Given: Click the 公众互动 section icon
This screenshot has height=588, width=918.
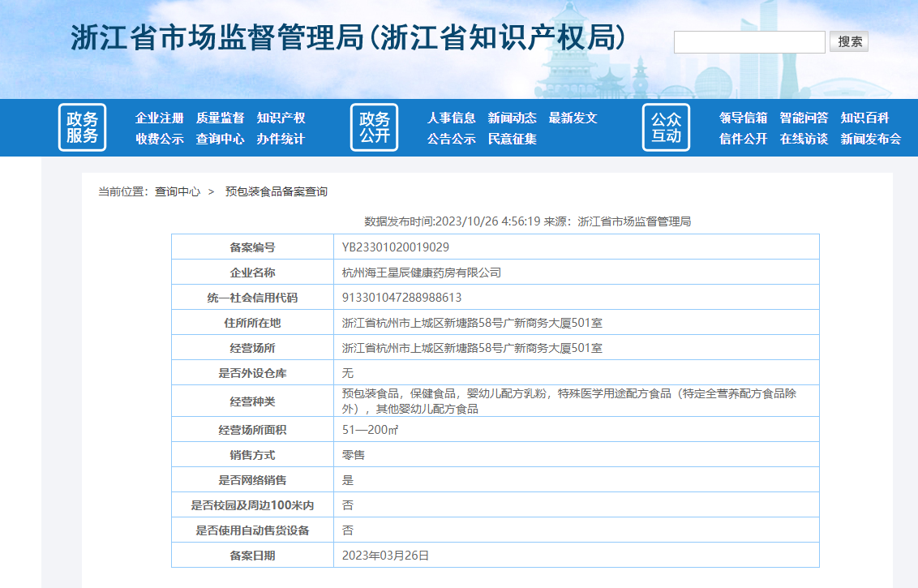Looking at the screenshot, I should [x=667, y=127].
